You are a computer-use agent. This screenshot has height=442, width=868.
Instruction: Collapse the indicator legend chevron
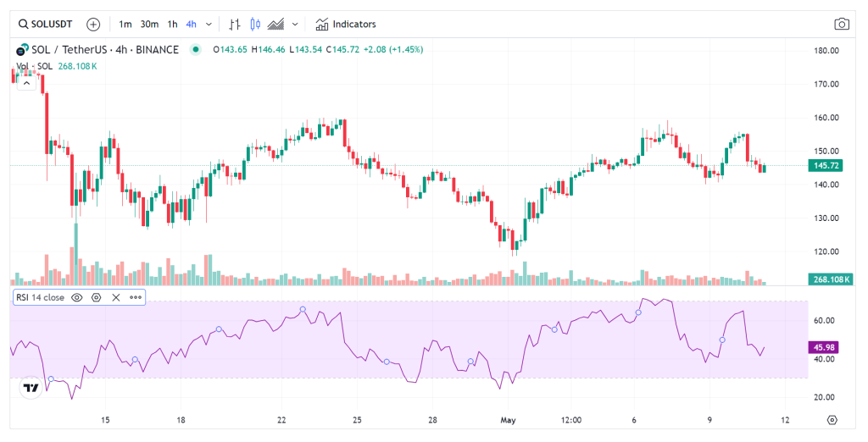click(26, 82)
